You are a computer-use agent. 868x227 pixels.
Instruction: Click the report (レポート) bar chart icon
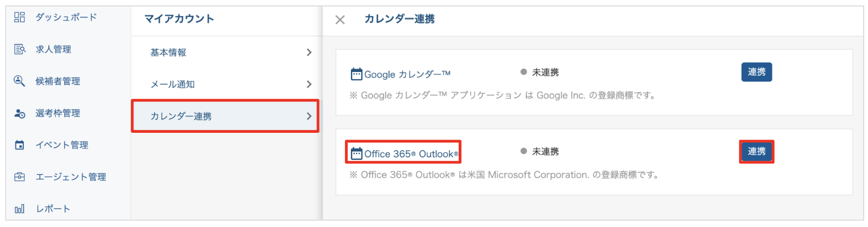point(19,209)
